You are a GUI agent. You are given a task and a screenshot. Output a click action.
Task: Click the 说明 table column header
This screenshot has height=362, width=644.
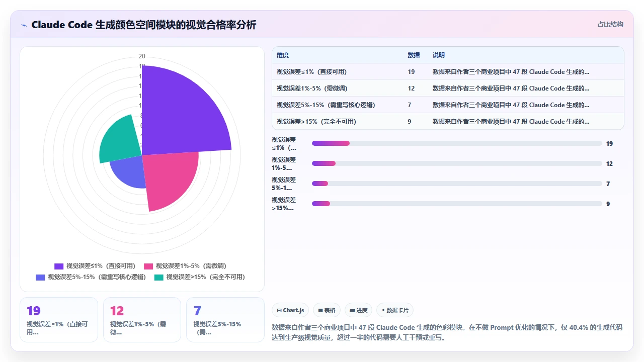pyautogui.click(x=439, y=55)
